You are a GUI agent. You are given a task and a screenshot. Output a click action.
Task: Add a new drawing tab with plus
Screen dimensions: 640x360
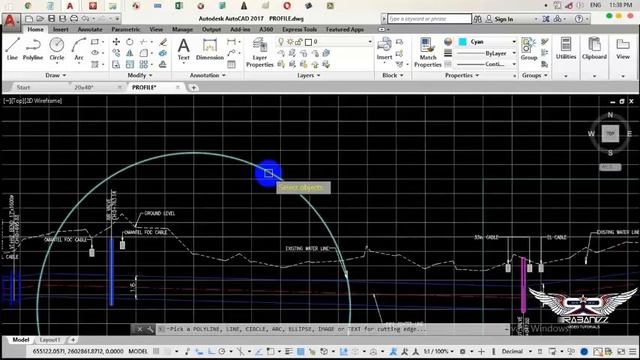coord(193,87)
